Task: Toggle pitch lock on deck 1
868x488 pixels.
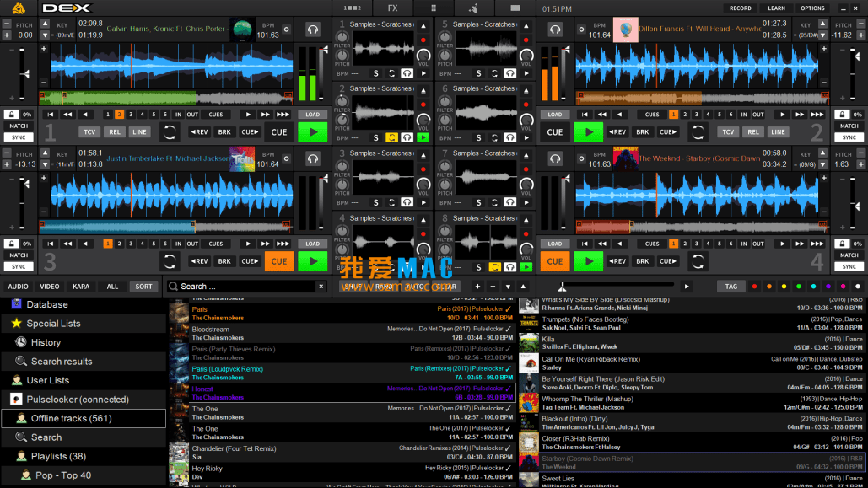Action: click(11, 115)
